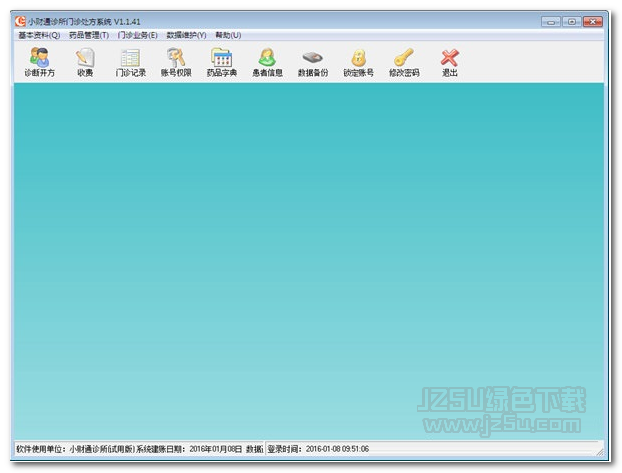Click the 锁定账号 lock account icon
Viewport: 622px width, 473px height.
click(x=358, y=62)
